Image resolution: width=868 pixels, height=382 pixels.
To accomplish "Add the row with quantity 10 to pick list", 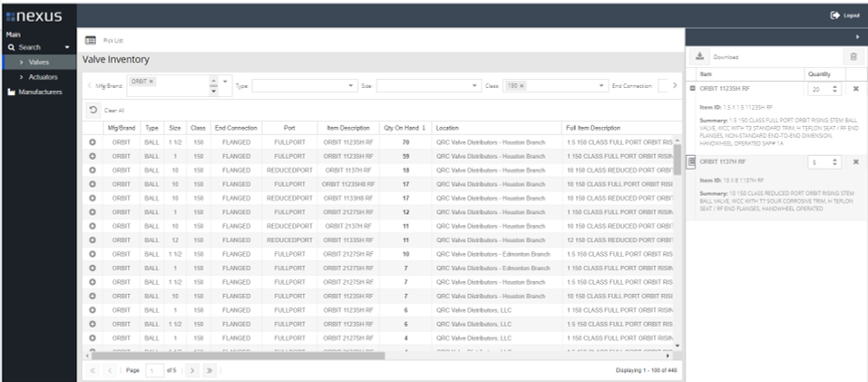I will tap(93, 254).
